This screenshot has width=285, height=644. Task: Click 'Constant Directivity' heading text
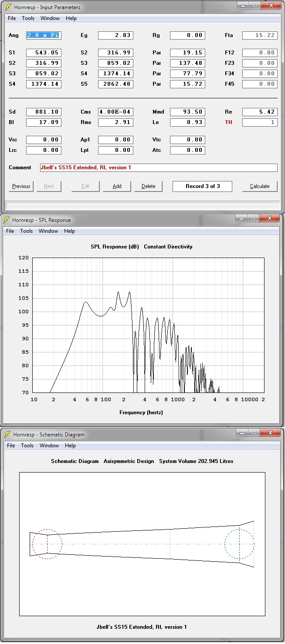168,247
